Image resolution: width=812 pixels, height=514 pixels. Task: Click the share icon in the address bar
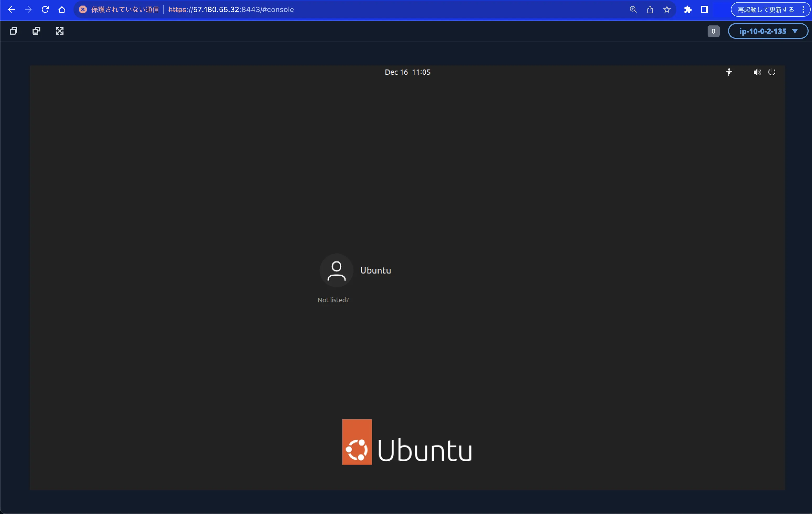tap(650, 9)
